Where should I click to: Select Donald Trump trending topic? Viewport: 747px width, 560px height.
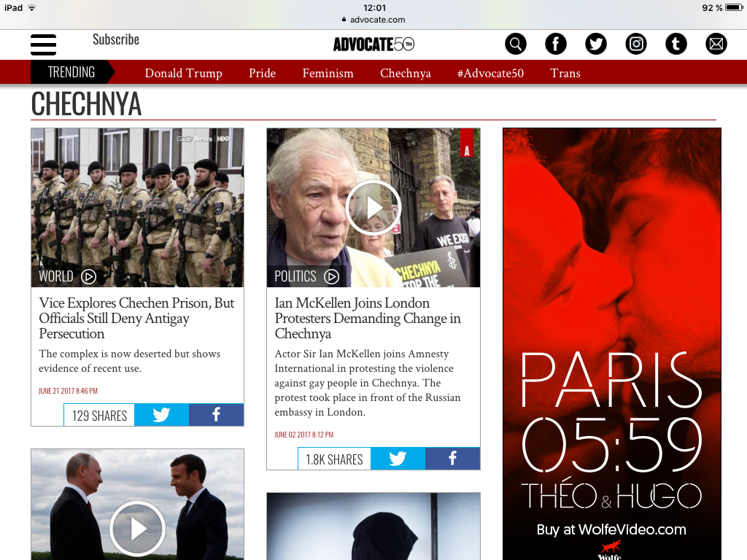[x=183, y=73]
